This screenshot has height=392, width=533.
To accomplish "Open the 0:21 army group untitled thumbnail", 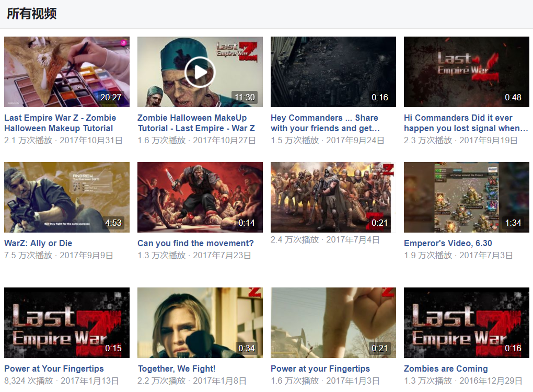I will pos(333,197).
